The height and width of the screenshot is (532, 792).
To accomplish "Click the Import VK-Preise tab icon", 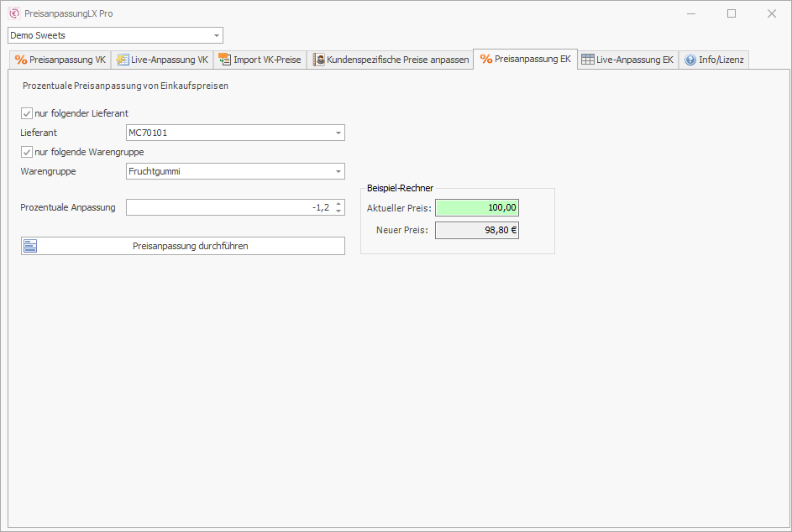I will point(224,60).
